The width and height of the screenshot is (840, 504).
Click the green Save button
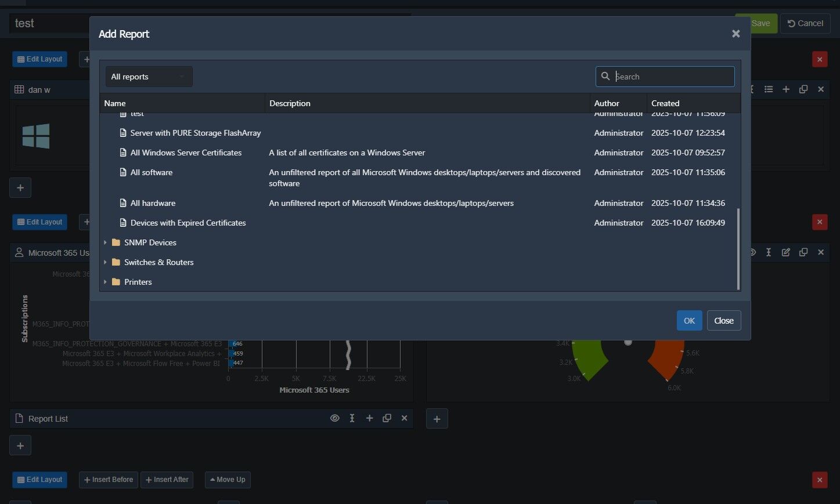pos(756,23)
